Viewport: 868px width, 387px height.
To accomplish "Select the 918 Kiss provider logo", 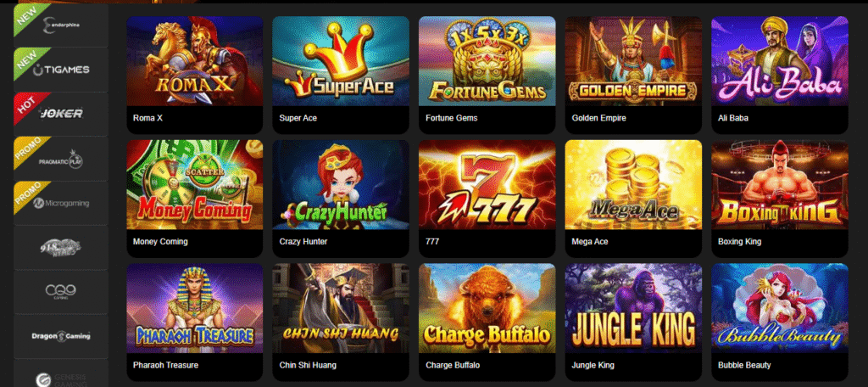I will 61,247.
